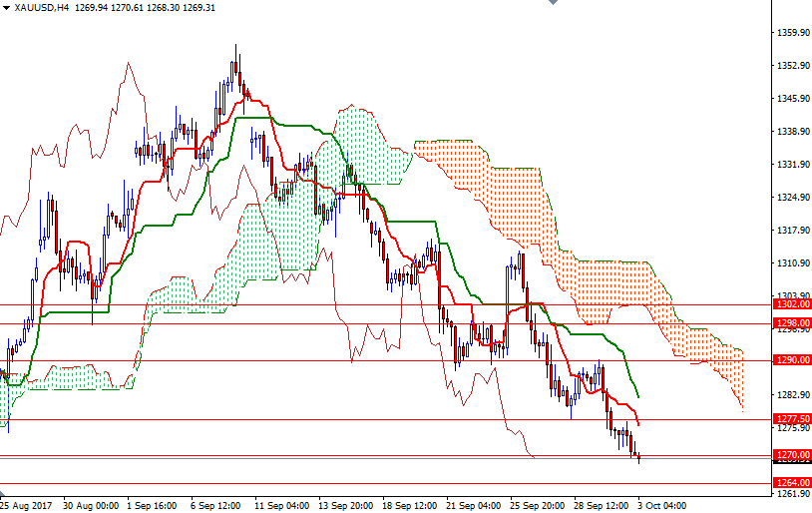Click the 6 Sep 12:00 time label
The height and width of the screenshot is (513, 812).
(x=215, y=506)
